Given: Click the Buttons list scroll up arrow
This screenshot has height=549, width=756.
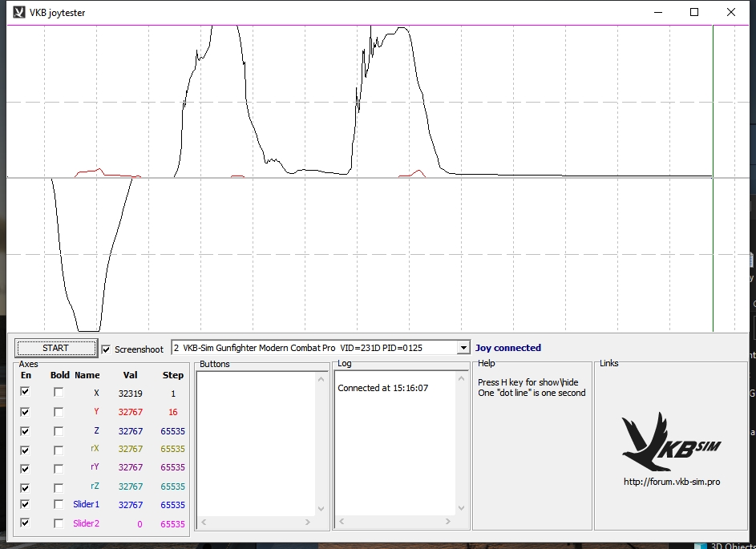Looking at the screenshot, I should (321, 379).
